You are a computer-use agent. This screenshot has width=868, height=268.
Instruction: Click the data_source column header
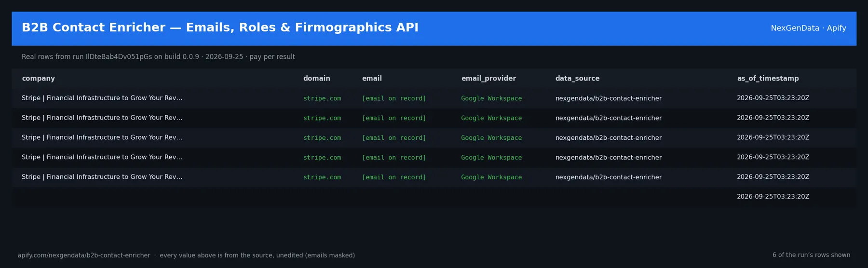[x=577, y=79]
